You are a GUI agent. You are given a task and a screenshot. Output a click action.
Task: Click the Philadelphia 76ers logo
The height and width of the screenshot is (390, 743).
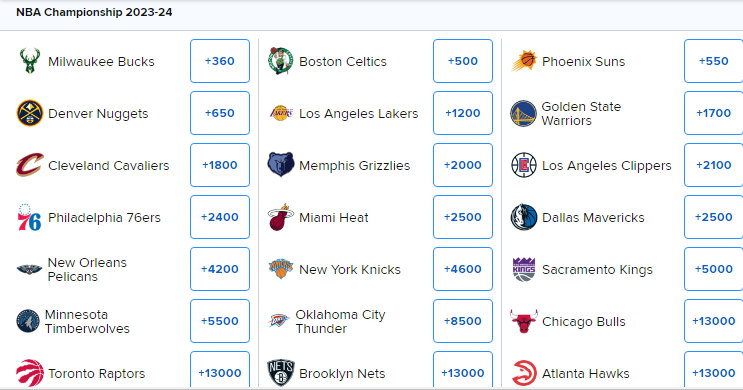coord(29,217)
